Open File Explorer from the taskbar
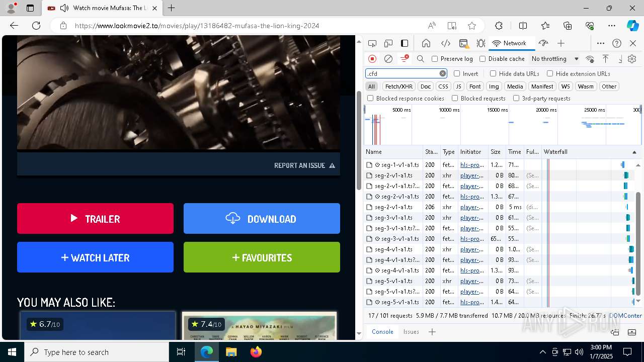644x362 pixels. (x=231, y=352)
